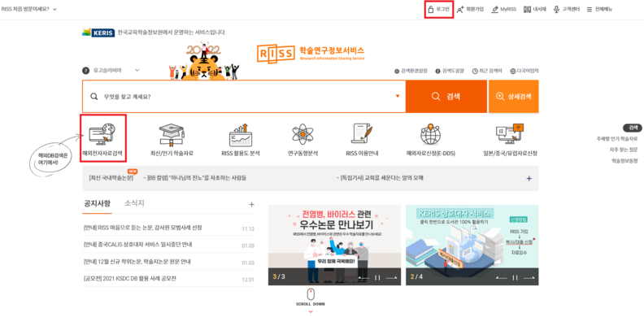Open 해외자료신청(E-DDS) globe icon
The height and width of the screenshot is (317, 644).
(x=430, y=134)
